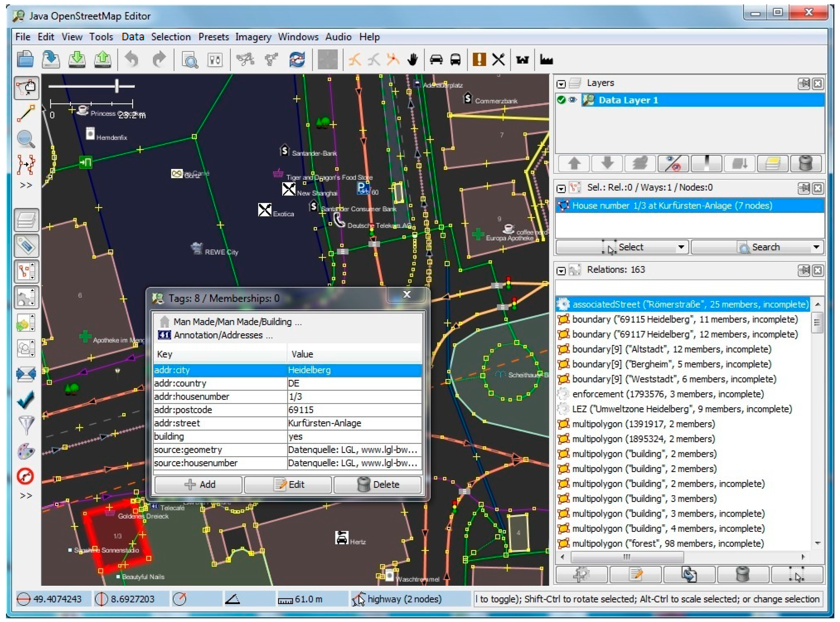Image resolution: width=840 pixels, height=622 pixels.
Task: Click the Delete tag button
Action: pos(377,484)
